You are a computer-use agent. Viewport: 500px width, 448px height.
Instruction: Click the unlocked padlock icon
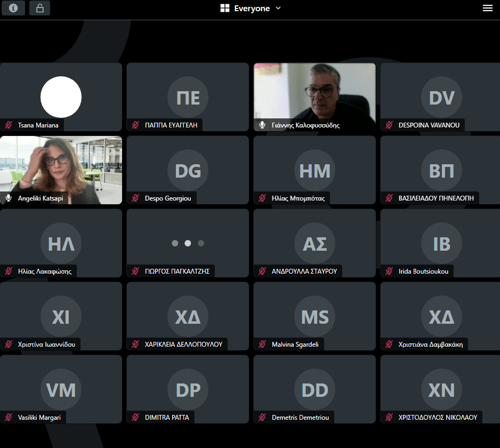click(x=40, y=8)
